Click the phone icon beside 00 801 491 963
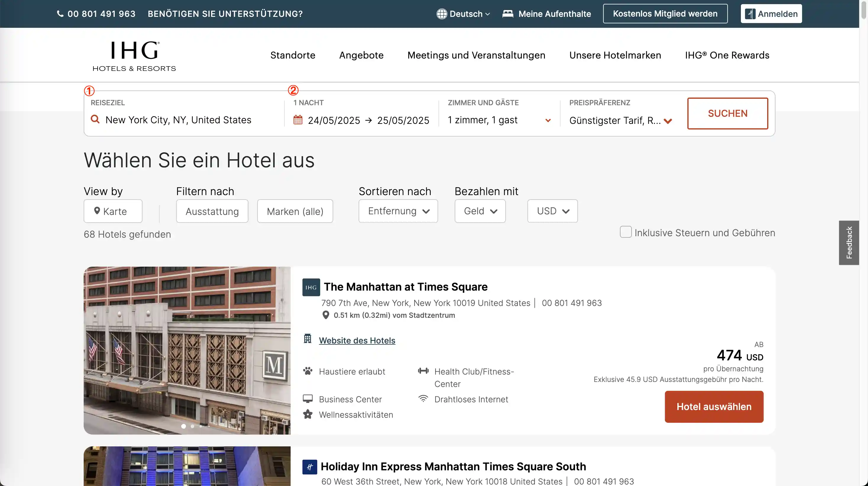 point(60,14)
